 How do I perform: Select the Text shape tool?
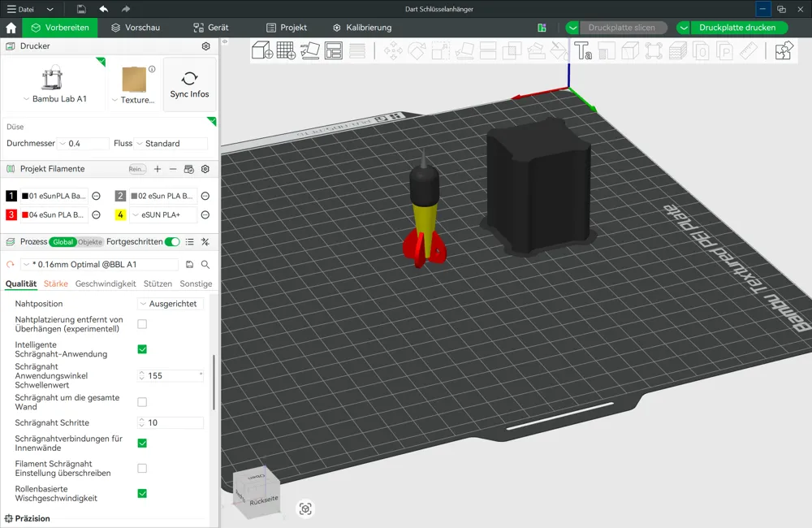pos(583,51)
